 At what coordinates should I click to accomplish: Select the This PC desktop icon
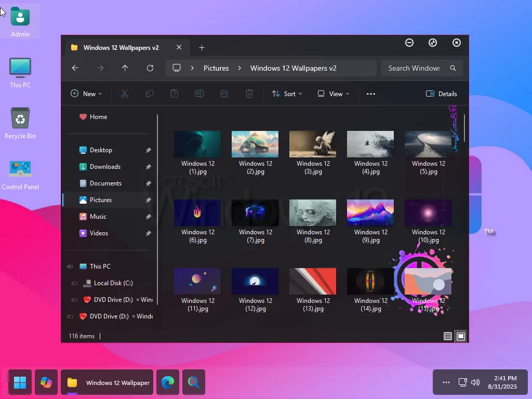[20, 73]
